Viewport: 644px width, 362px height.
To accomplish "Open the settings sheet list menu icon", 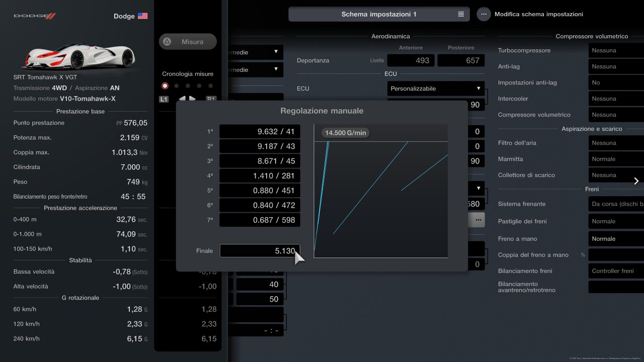I will click(x=461, y=14).
